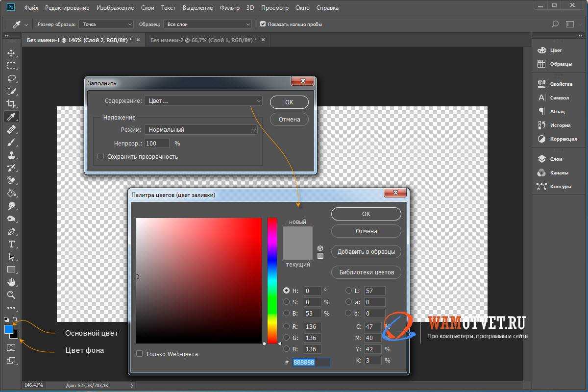The width and height of the screenshot is (588, 392).
Task: Click the blue foreground color swatch
Action: coord(9,329)
